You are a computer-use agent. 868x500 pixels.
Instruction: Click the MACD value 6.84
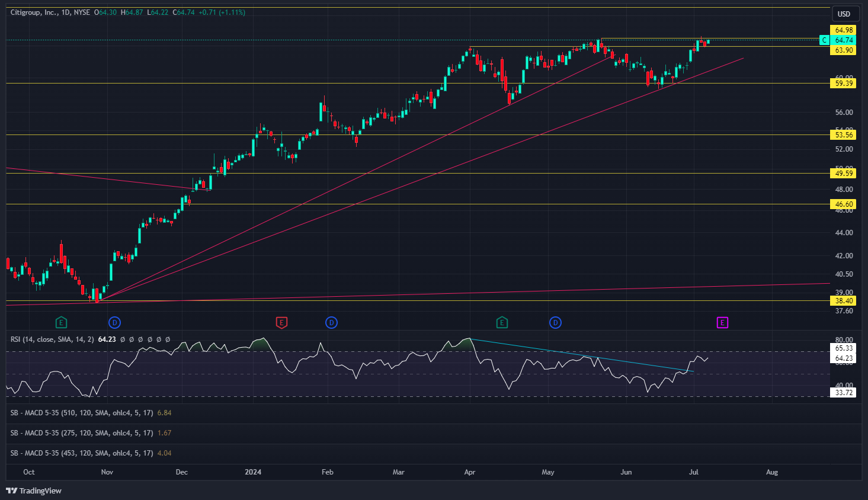click(164, 413)
